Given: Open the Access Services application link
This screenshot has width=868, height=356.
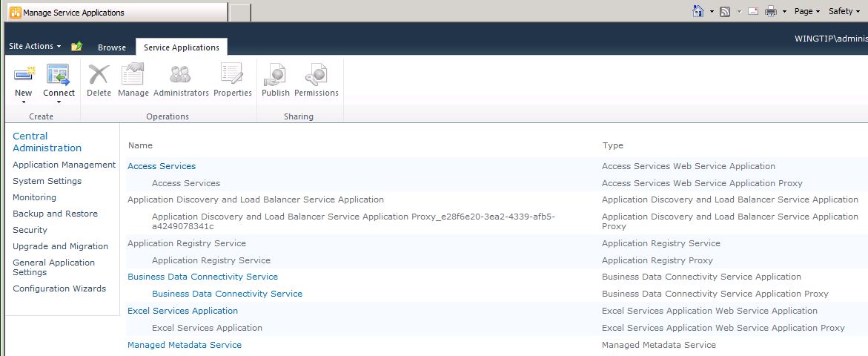Looking at the screenshot, I should click(x=162, y=166).
